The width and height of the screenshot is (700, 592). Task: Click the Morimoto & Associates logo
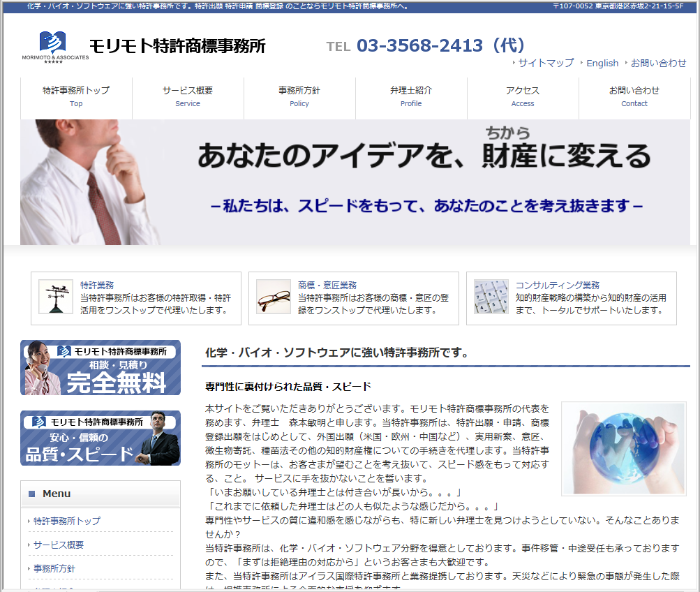[55, 47]
